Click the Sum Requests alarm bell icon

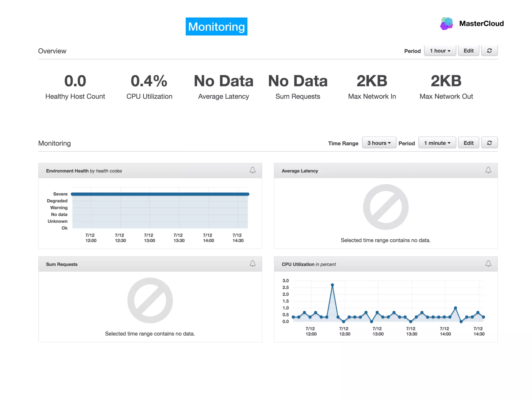(x=252, y=264)
